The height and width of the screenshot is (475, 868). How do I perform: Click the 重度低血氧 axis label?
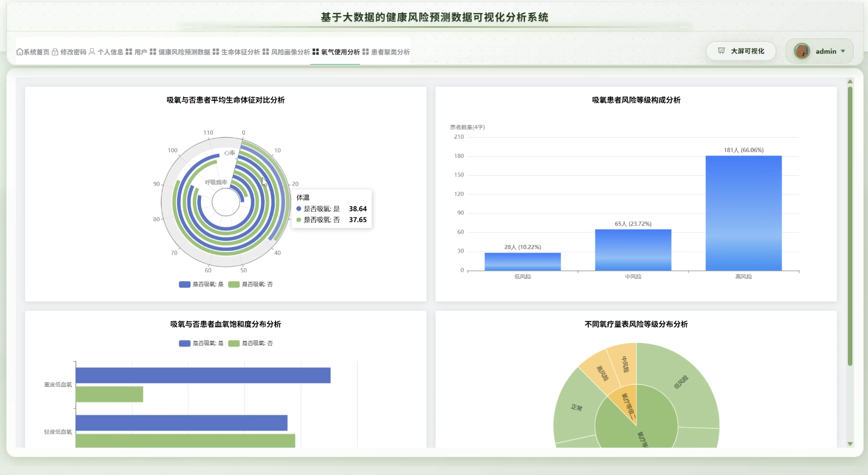click(x=58, y=385)
